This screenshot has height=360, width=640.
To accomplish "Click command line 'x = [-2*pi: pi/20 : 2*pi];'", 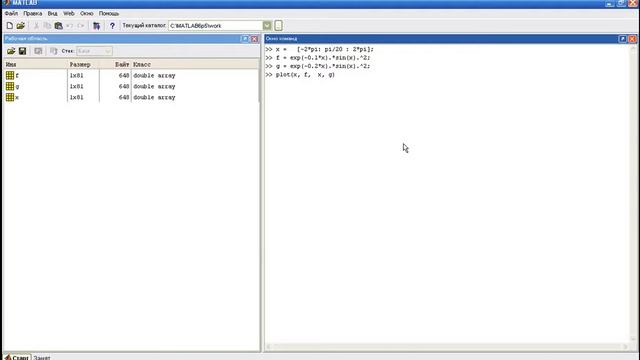I will point(324,49).
